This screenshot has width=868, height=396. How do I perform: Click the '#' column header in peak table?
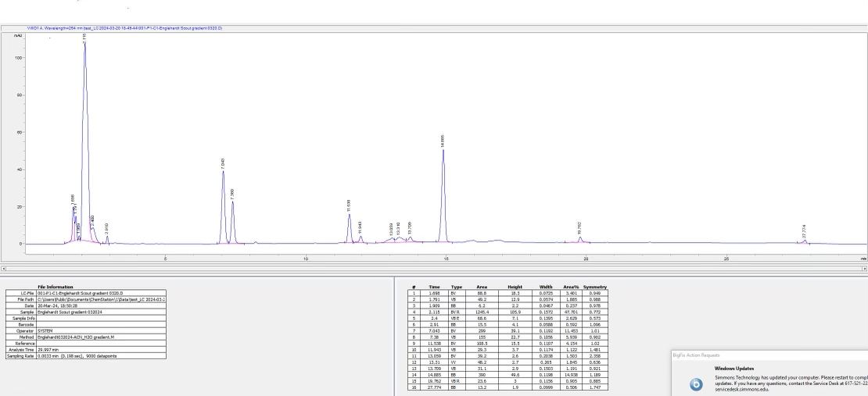point(414,287)
